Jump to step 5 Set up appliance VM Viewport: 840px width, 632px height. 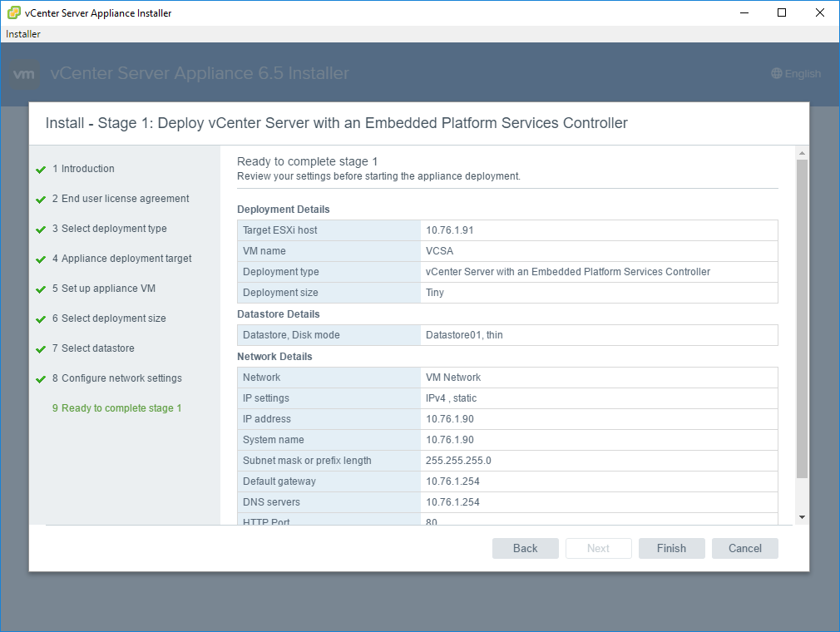108,289
